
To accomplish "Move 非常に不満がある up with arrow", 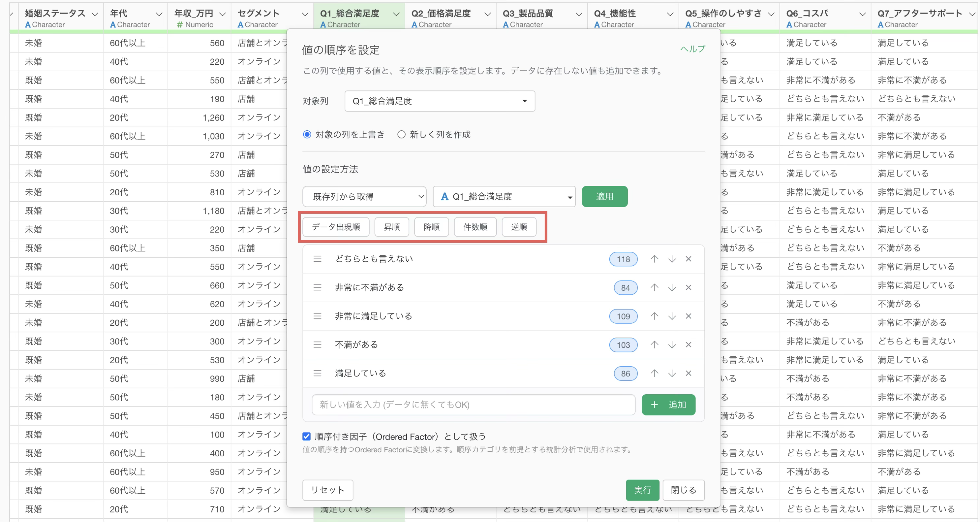I will click(x=654, y=287).
